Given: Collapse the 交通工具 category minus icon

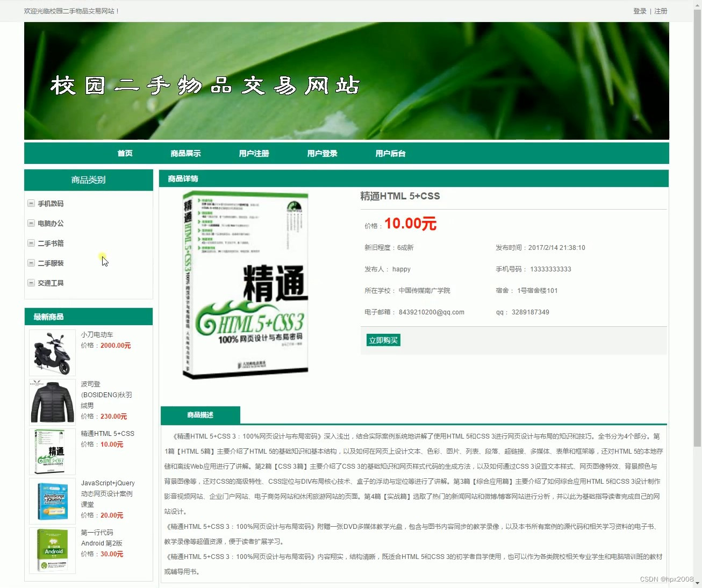Looking at the screenshot, I should pyautogui.click(x=31, y=283).
